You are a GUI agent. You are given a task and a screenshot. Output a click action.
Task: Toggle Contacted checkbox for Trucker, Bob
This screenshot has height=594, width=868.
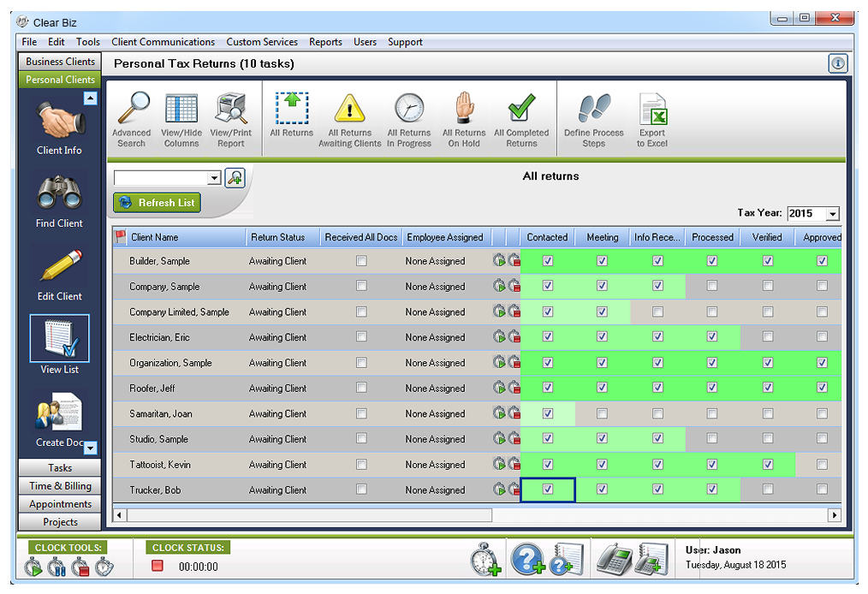pyautogui.click(x=547, y=490)
